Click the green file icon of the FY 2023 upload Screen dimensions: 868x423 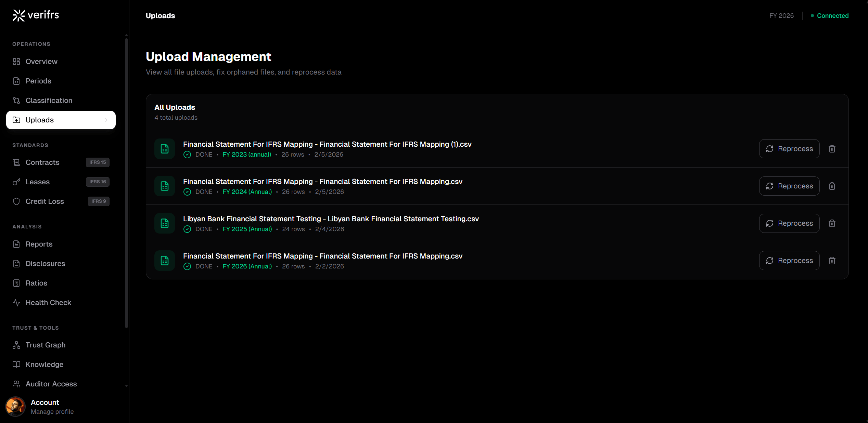click(165, 149)
